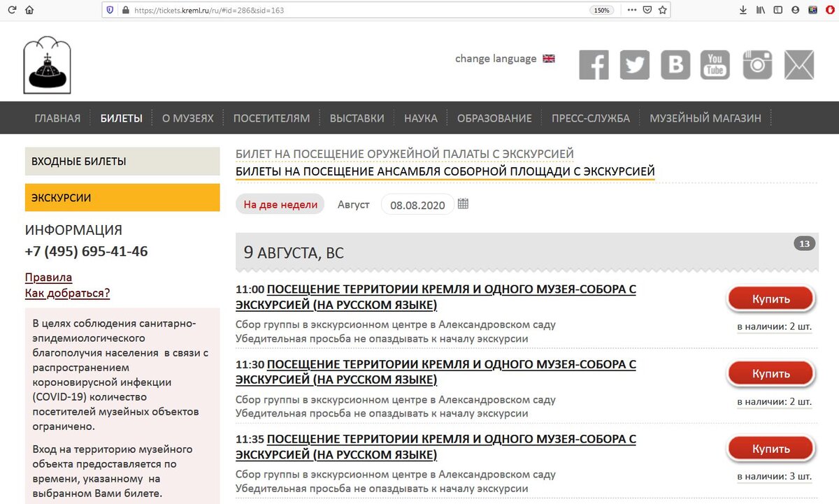Open the YouTube social icon
The height and width of the screenshot is (504, 839).
[x=715, y=65]
